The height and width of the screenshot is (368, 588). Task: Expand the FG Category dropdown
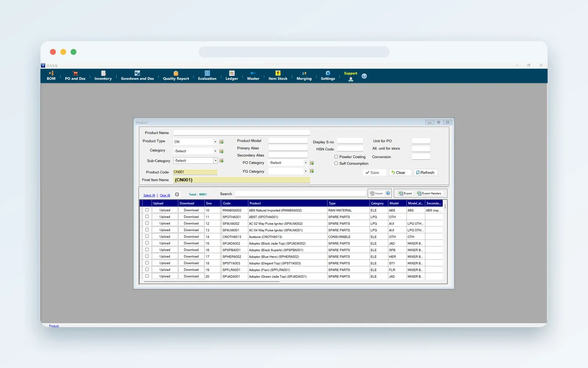click(305, 171)
